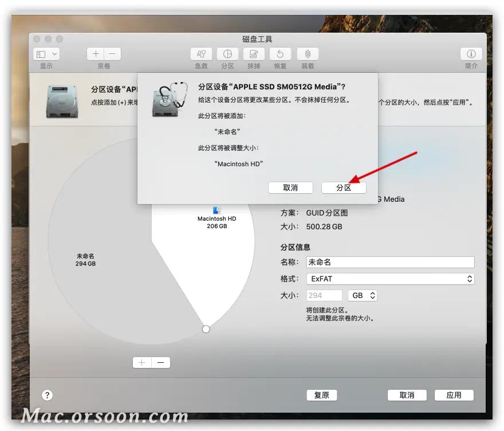Viewport: 504px width, 431px height.
Task: Open the 显示 view options dropdown
Action: click(x=45, y=53)
